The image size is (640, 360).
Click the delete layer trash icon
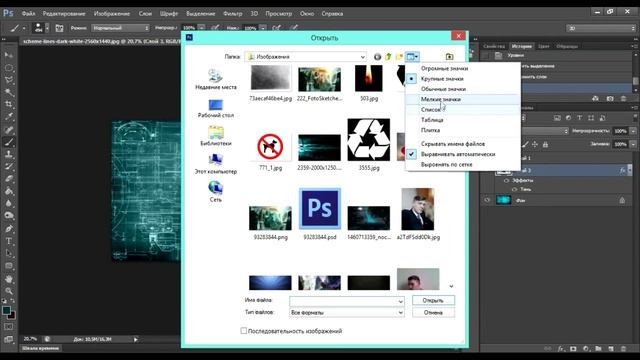(623, 349)
